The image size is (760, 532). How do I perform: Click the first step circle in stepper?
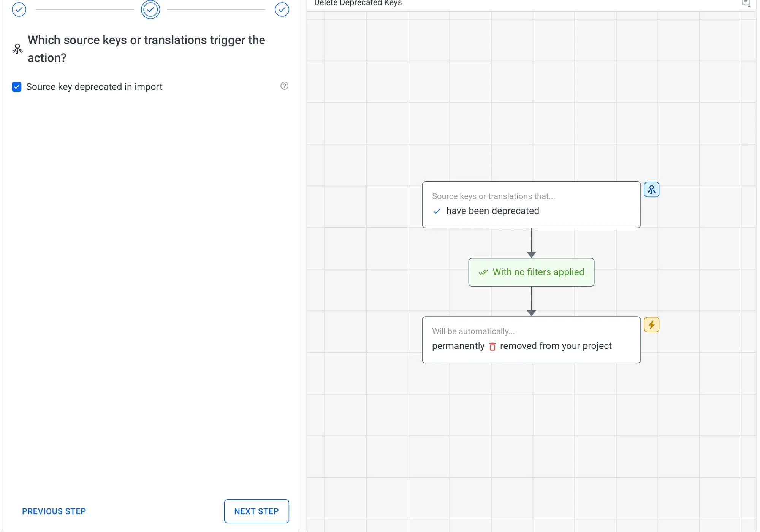click(19, 9)
